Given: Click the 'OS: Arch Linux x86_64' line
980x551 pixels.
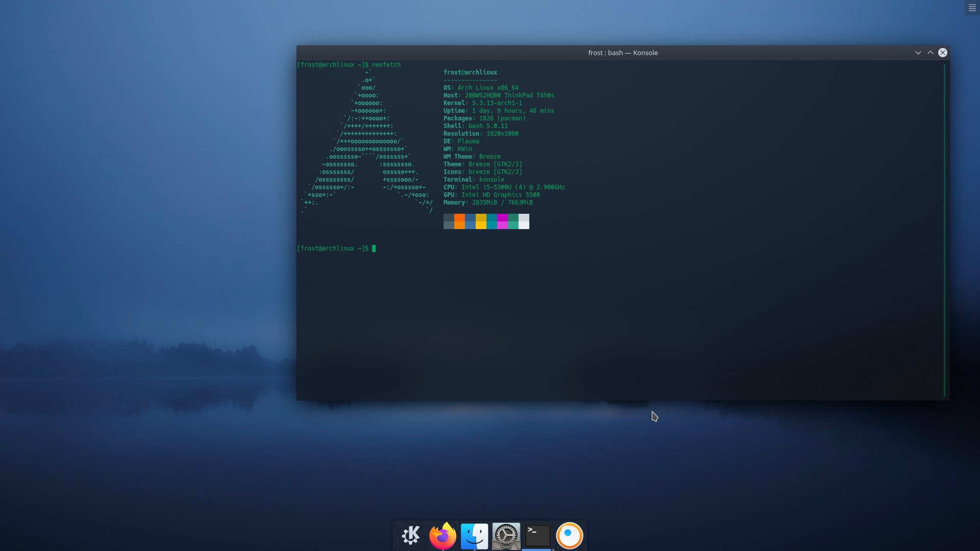Looking at the screenshot, I should tap(481, 88).
